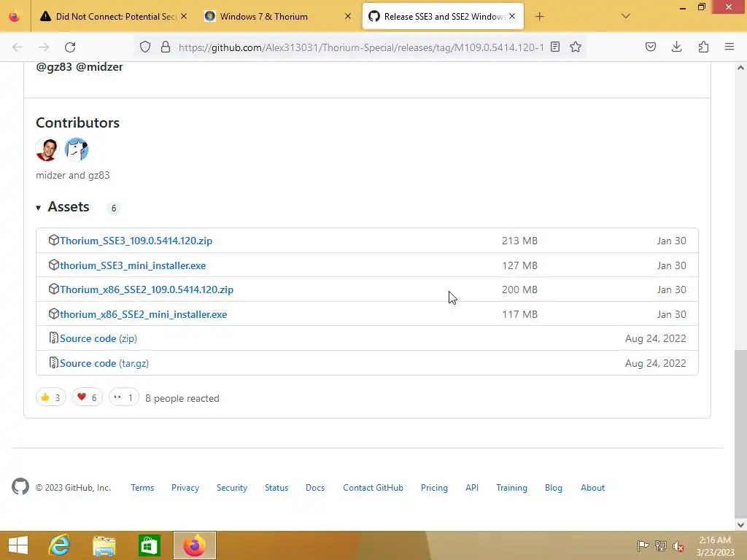Viewport: 747px width, 560px height.
Task: Open the shield tracking protection icon
Action: 145,47
